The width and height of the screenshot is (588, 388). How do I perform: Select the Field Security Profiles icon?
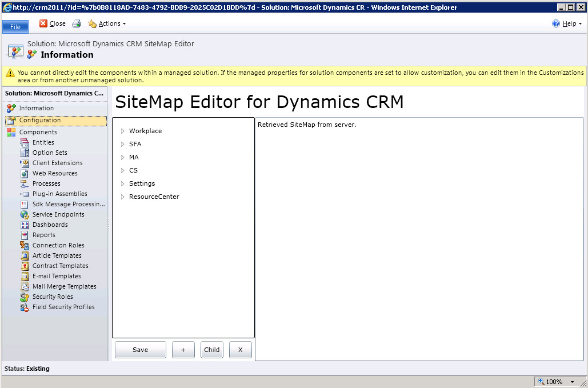25,307
